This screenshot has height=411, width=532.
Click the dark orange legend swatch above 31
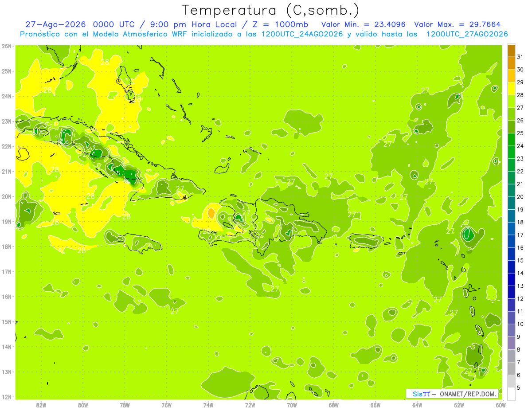[511, 51]
